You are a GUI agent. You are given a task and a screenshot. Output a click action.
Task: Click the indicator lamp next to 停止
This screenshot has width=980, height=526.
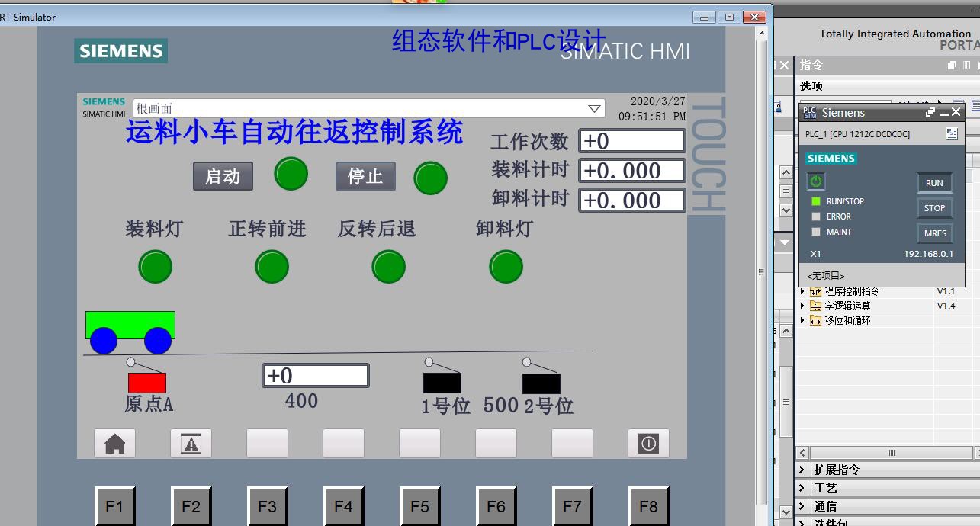point(431,178)
